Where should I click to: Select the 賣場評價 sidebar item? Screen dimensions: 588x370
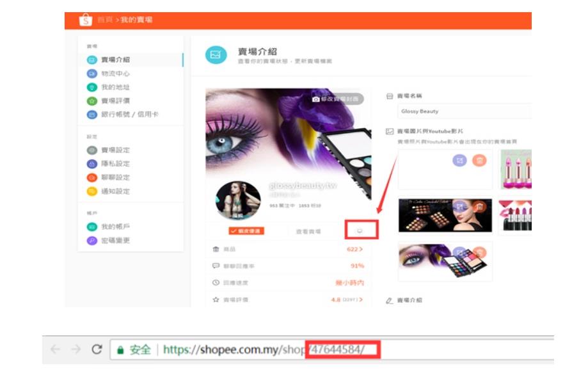coord(116,101)
